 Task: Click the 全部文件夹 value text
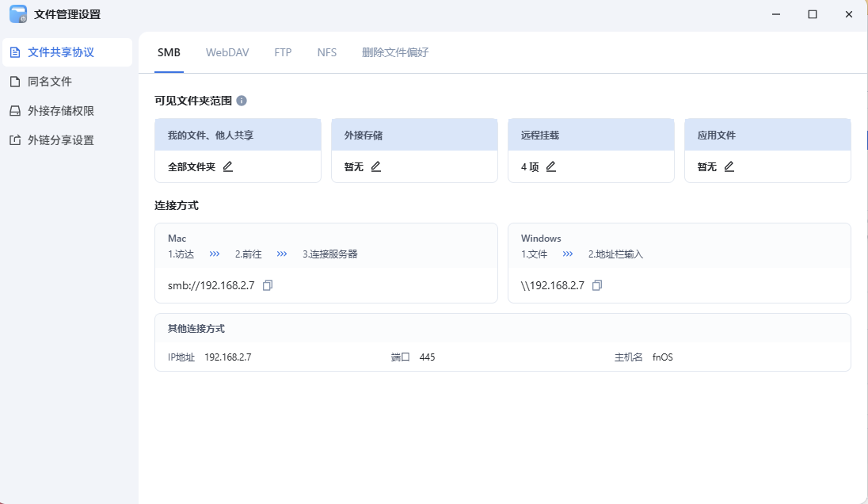(192, 166)
